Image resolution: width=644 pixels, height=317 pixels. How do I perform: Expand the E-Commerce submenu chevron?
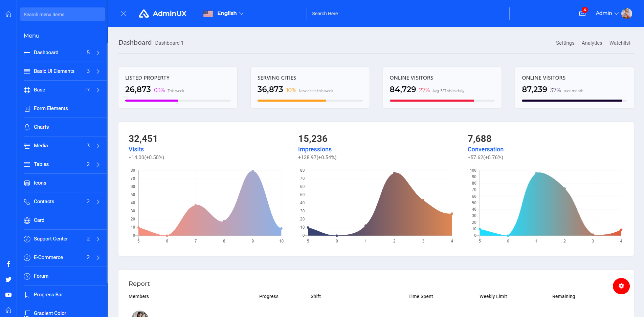coord(98,258)
